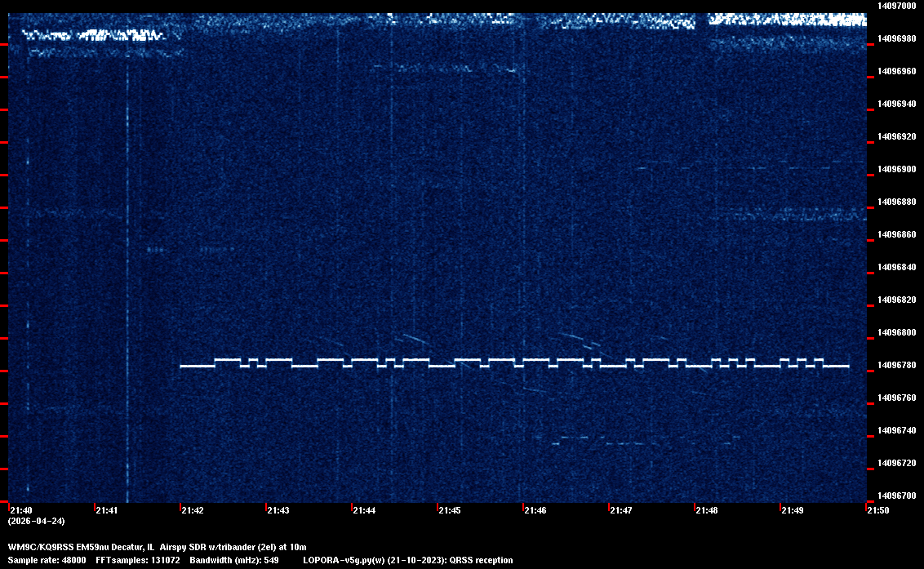This screenshot has height=569, width=924.
Task: Select the 14096900 frequency label
Action: tap(896, 170)
